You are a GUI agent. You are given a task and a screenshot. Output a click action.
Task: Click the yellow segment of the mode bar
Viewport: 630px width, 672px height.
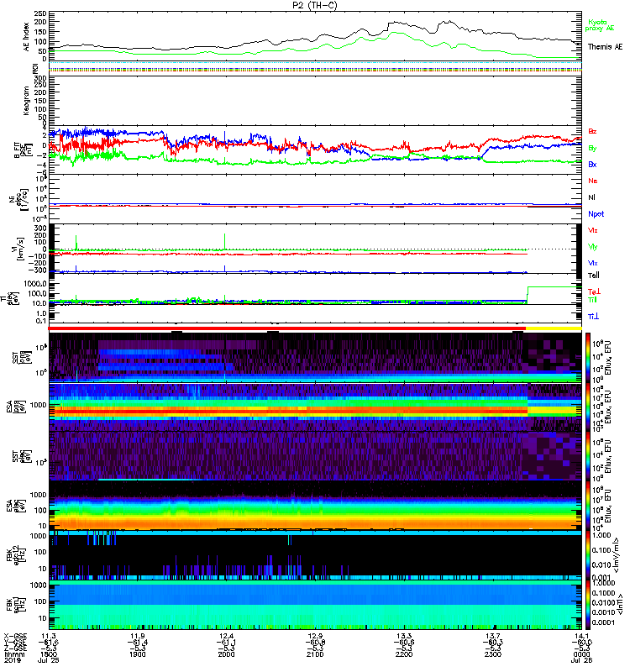pos(554,328)
